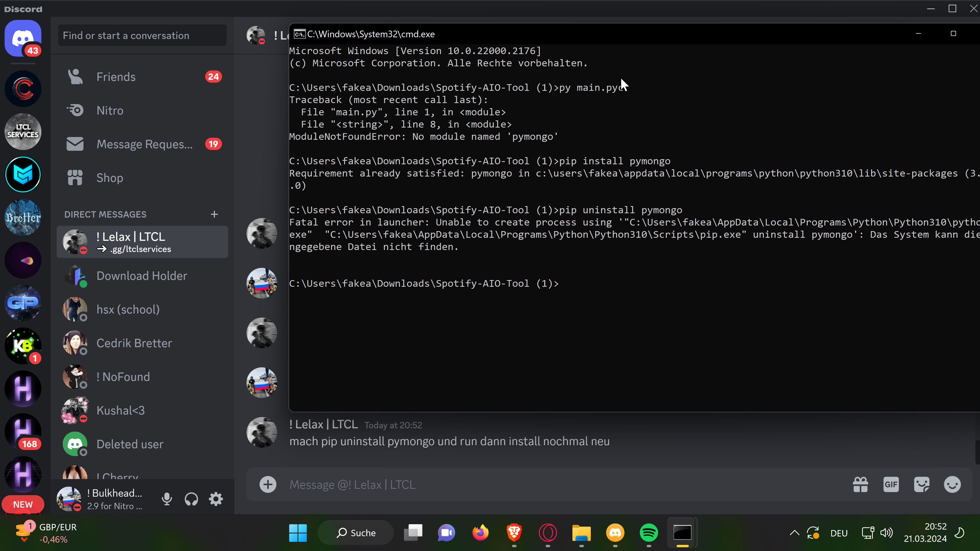This screenshot has width=980, height=551.
Task: Open DEU language input switcher
Action: click(x=839, y=533)
